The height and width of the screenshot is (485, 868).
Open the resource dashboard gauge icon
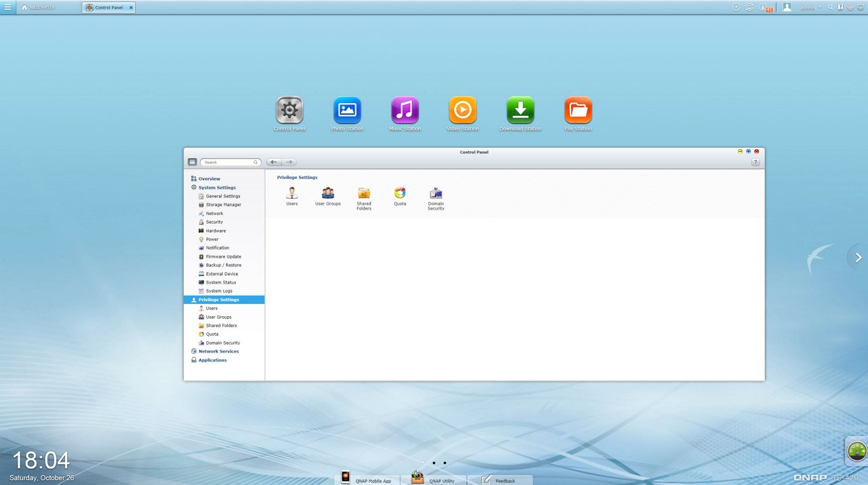[857, 451]
